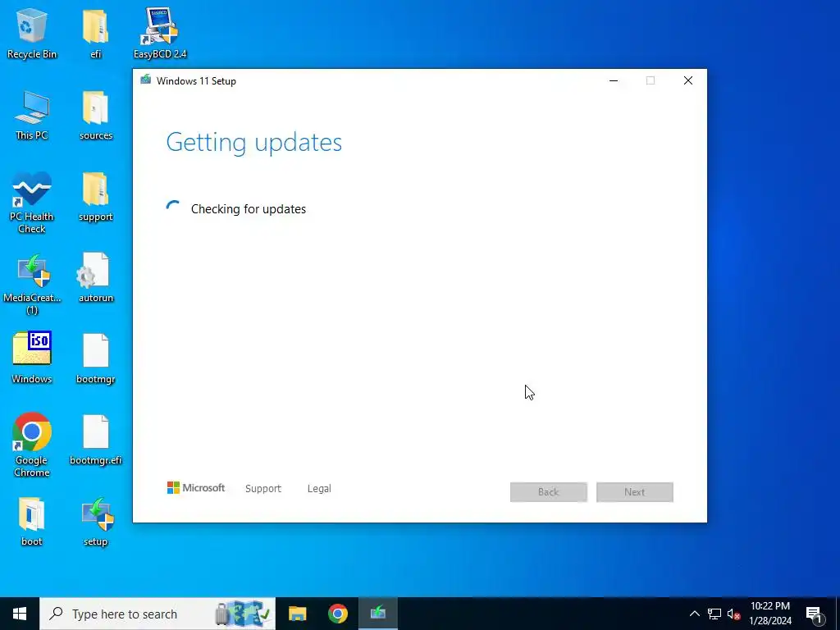Click the Microsoft logo in Setup

click(x=196, y=488)
